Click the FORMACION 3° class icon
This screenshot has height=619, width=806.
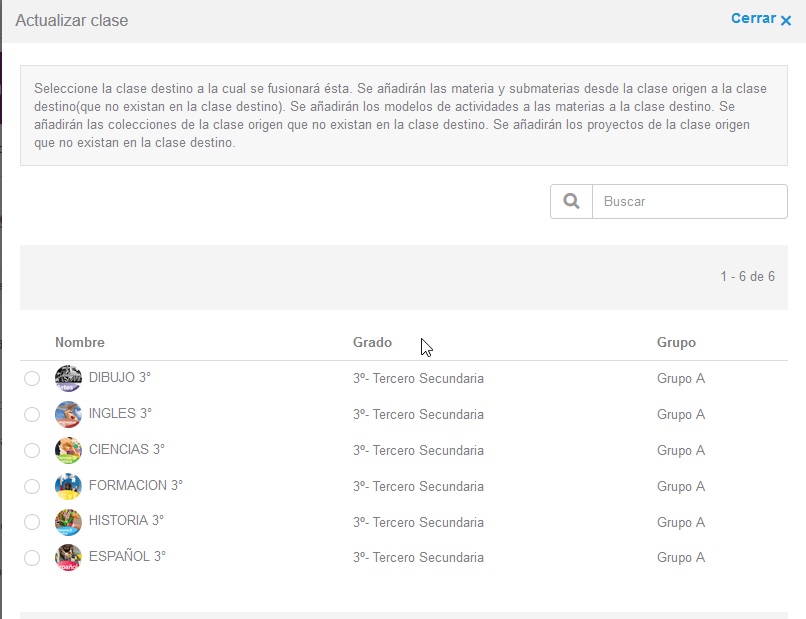tap(68, 486)
